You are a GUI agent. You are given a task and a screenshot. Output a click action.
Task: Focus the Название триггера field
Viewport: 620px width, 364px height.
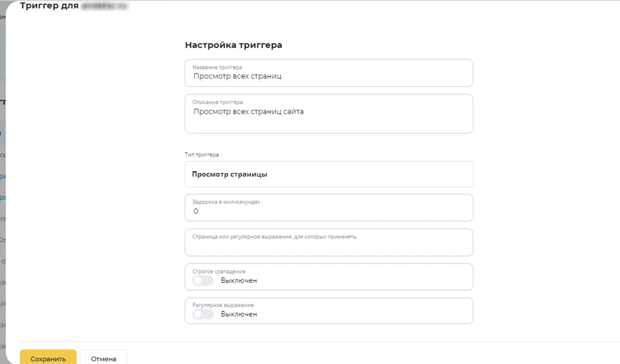(x=329, y=73)
